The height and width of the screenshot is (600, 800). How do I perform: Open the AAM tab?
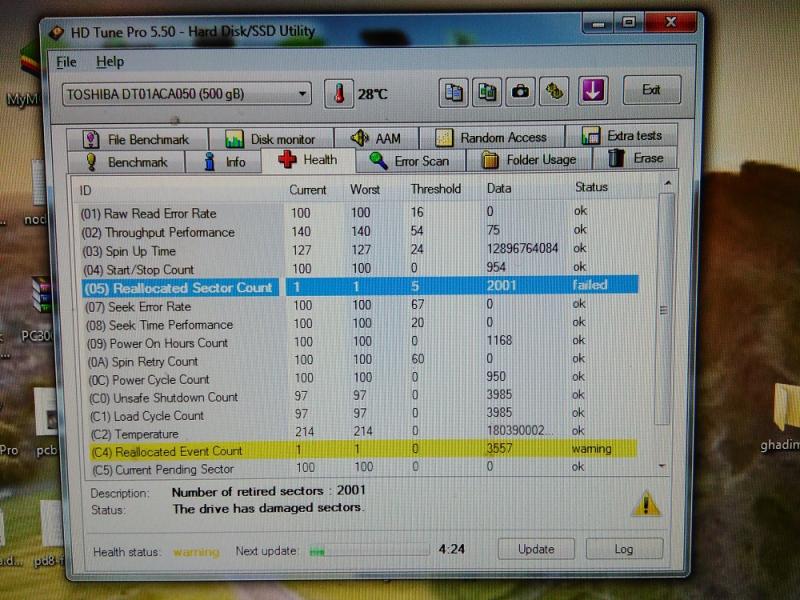[376, 138]
